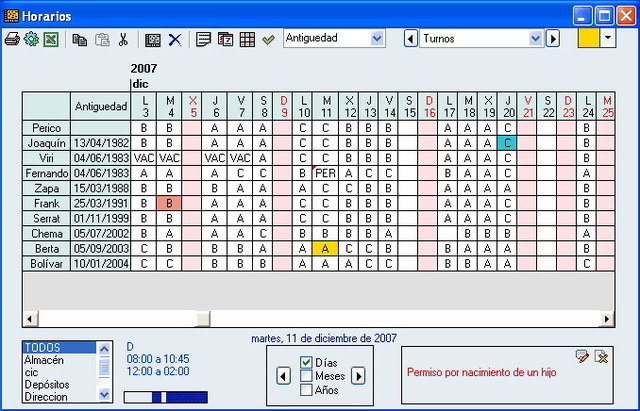Click department list scroll up arrow

[104, 349]
